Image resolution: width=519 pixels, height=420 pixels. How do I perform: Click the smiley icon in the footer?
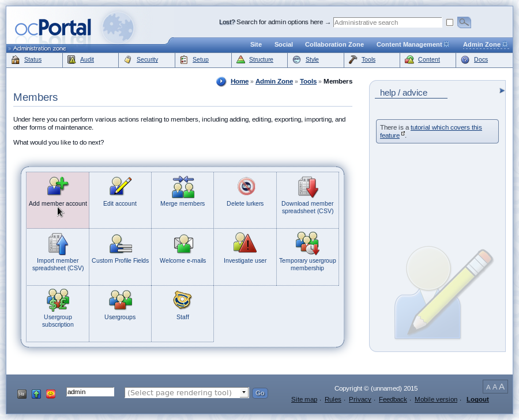click(x=51, y=394)
